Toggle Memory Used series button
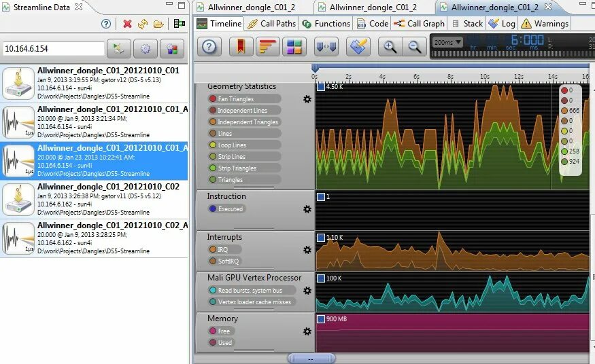Image resolution: width=595 pixels, height=364 pixels. click(221, 342)
